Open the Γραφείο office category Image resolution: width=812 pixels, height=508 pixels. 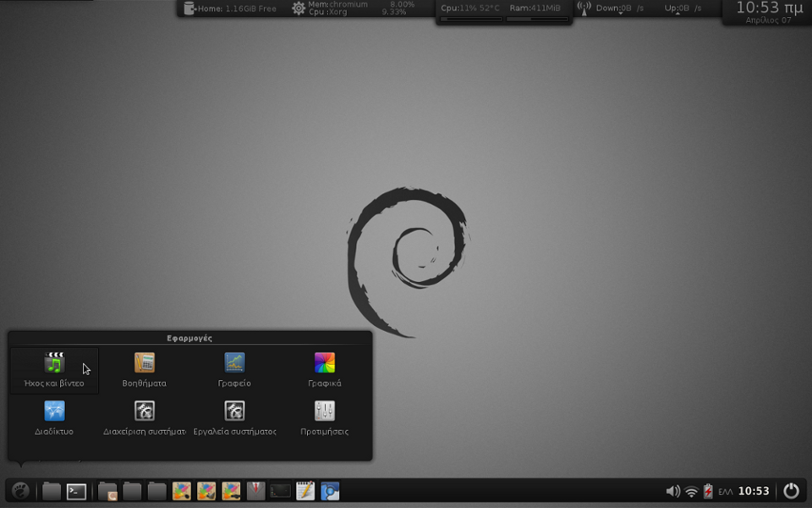point(234,370)
